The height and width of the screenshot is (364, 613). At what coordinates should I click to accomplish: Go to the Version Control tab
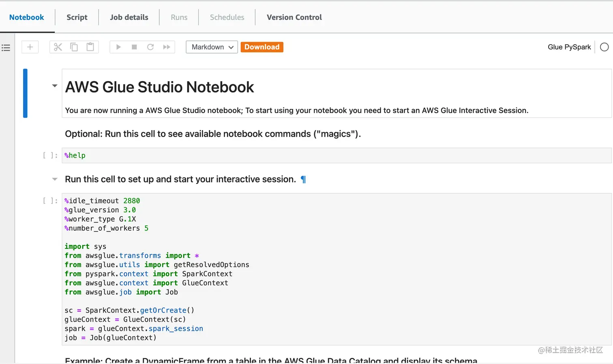[294, 17]
